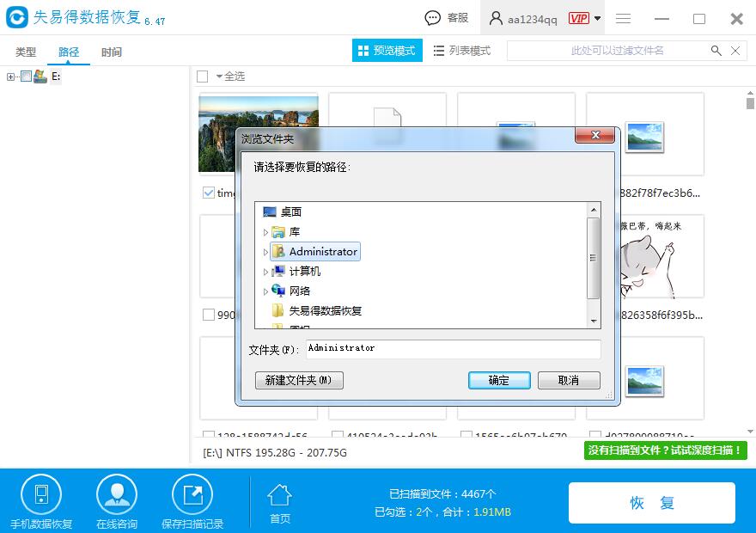Viewport: 756px width, 533px height.
Task: Confirm with the 确定 button
Action: 499,380
